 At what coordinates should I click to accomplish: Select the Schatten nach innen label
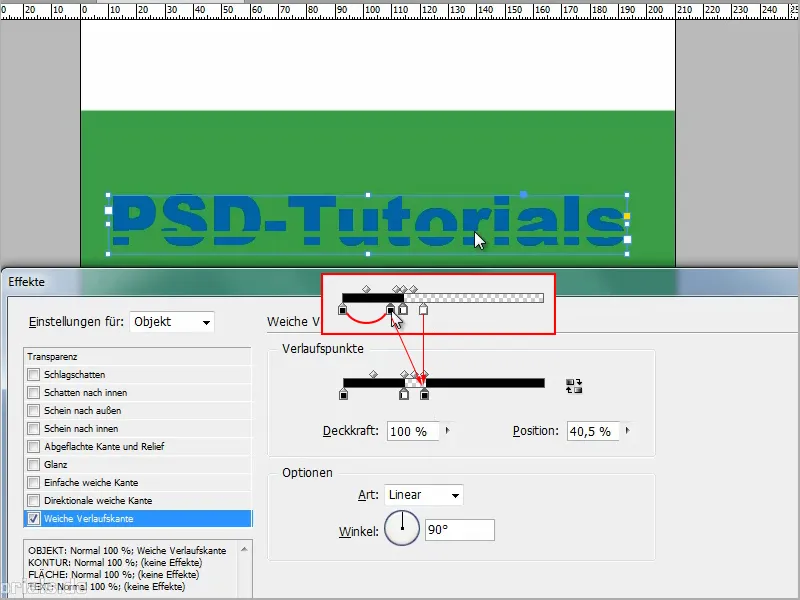[86, 392]
